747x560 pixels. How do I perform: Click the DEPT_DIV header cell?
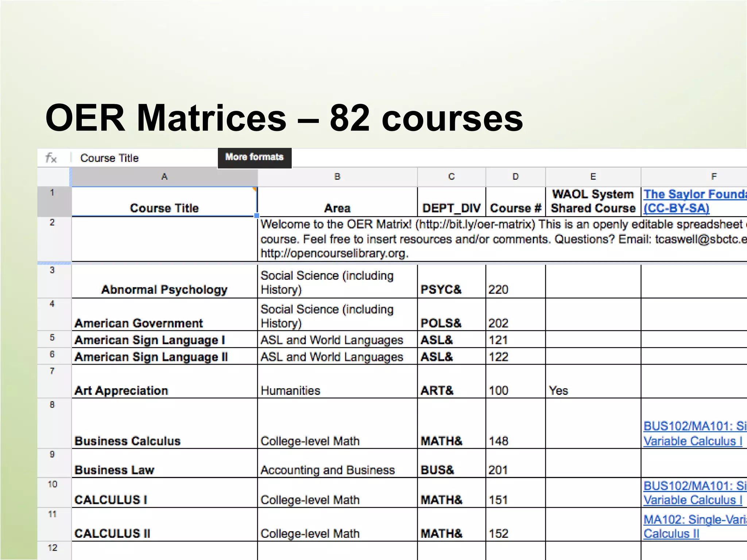click(451, 208)
